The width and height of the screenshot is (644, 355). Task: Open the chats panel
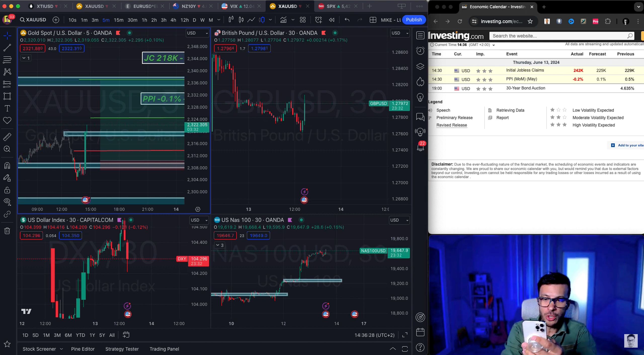[420, 117]
